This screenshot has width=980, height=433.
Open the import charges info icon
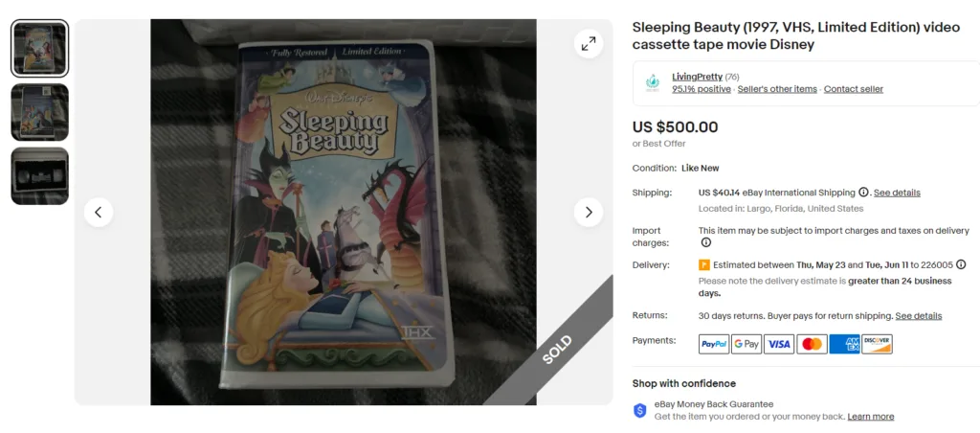[705, 242]
